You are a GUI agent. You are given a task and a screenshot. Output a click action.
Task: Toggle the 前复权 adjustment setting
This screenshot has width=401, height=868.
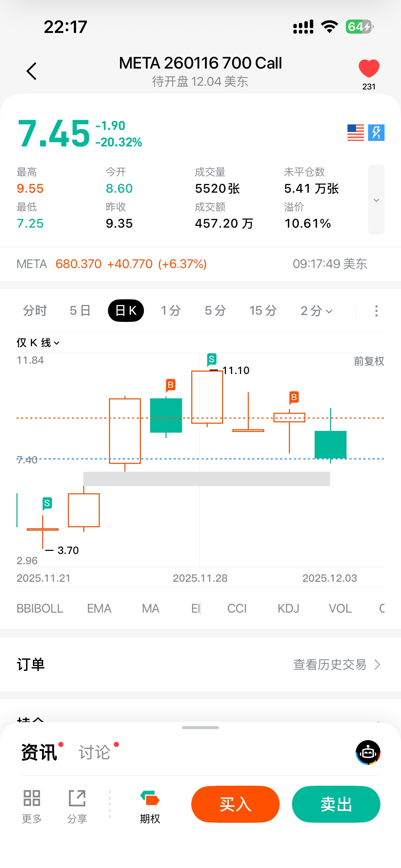click(x=369, y=361)
